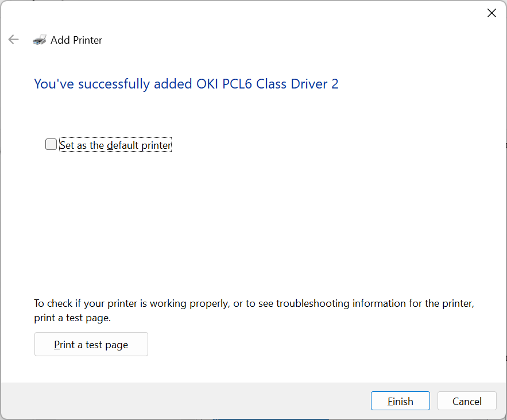The height and width of the screenshot is (420, 507).
Task: Abort the wizard using Cancel
Action: (x=467, y=401)
